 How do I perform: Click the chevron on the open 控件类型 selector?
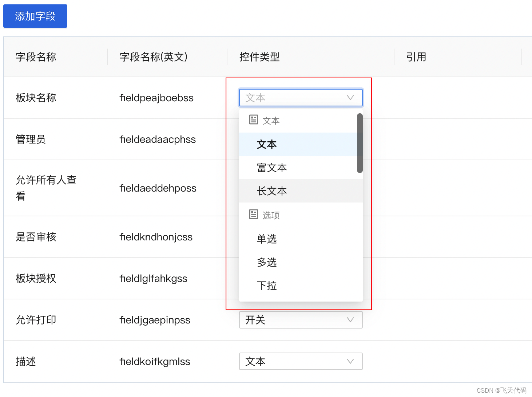coord(350,98)
